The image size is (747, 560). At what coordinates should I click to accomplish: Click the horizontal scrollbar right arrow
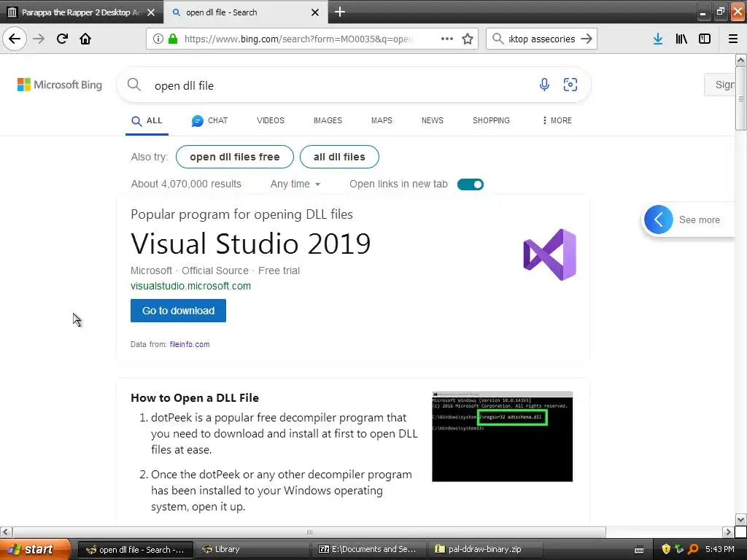point(728,532)
